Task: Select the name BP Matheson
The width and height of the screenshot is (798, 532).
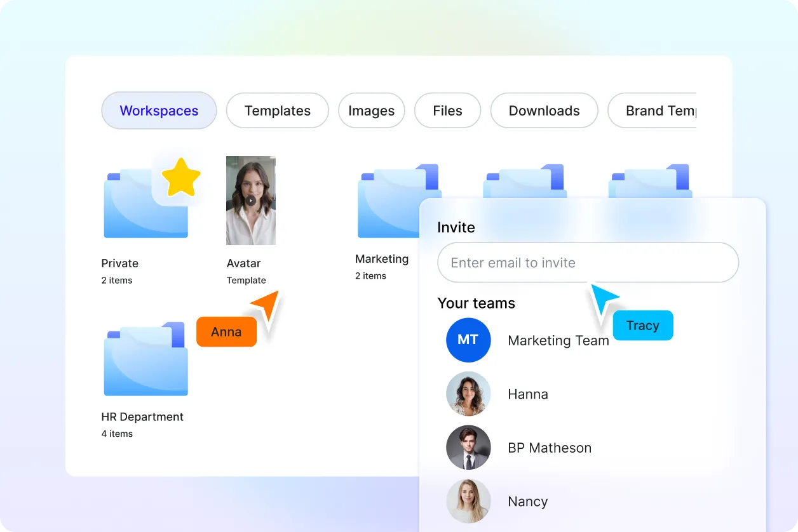Action: click(x=550, y=448)
